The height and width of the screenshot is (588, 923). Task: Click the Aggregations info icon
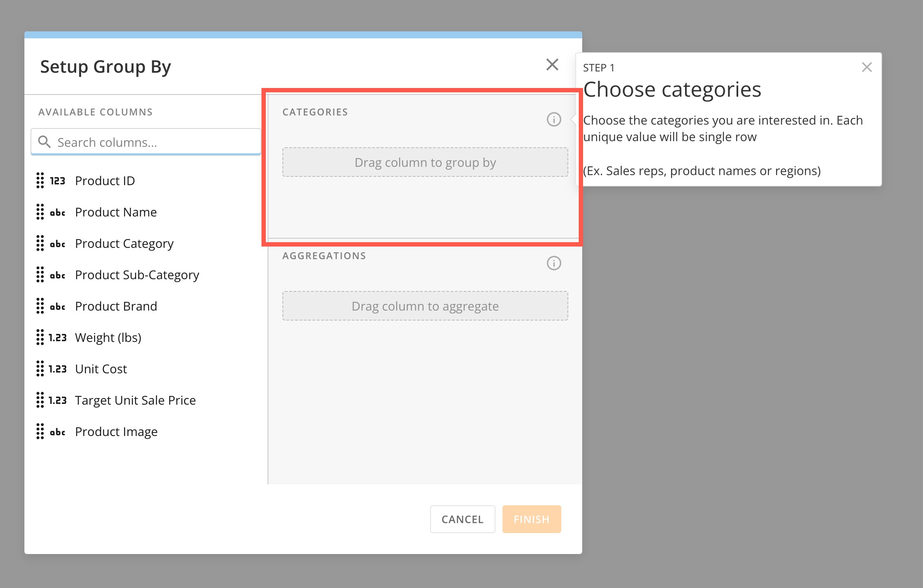pos(554,263)
